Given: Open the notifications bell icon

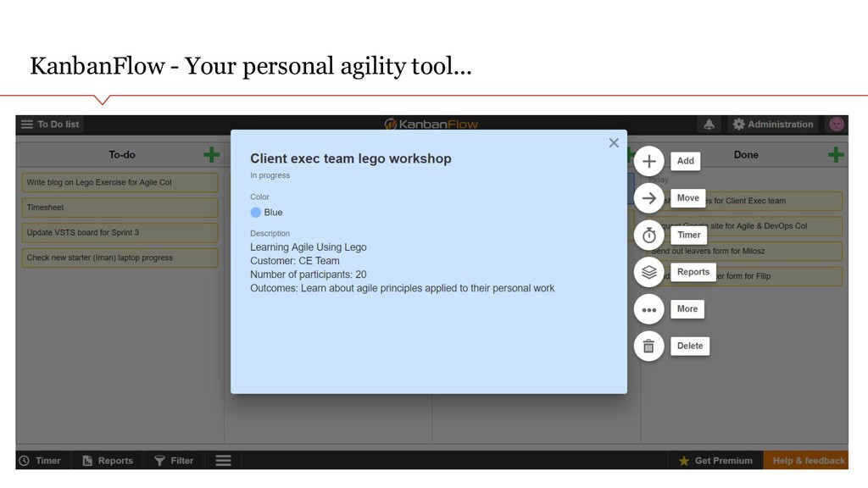Looking at the screenshot, I should [709, 125].
